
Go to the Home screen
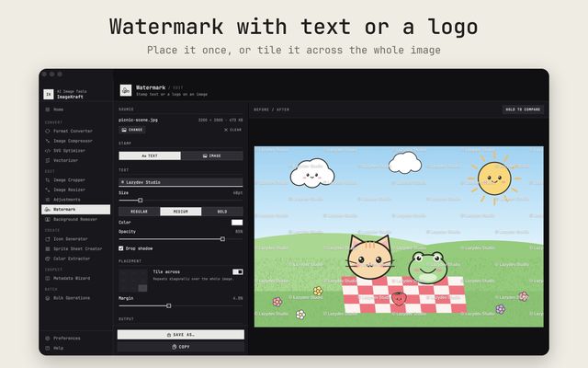pyautogui.click(x=75, y=109)
